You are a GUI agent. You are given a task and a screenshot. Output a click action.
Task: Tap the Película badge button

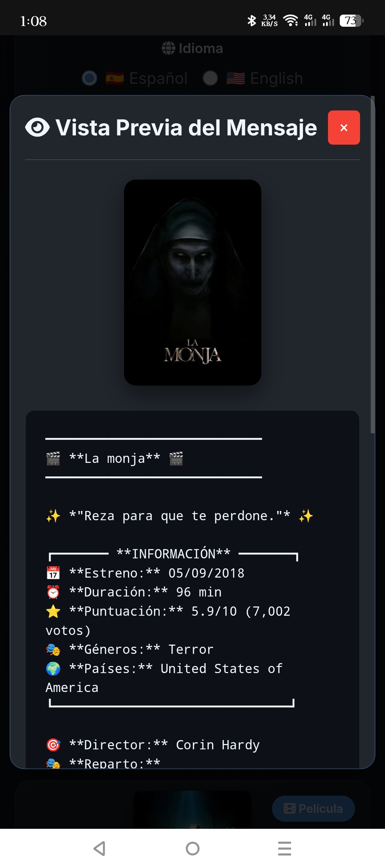[313, 808]
